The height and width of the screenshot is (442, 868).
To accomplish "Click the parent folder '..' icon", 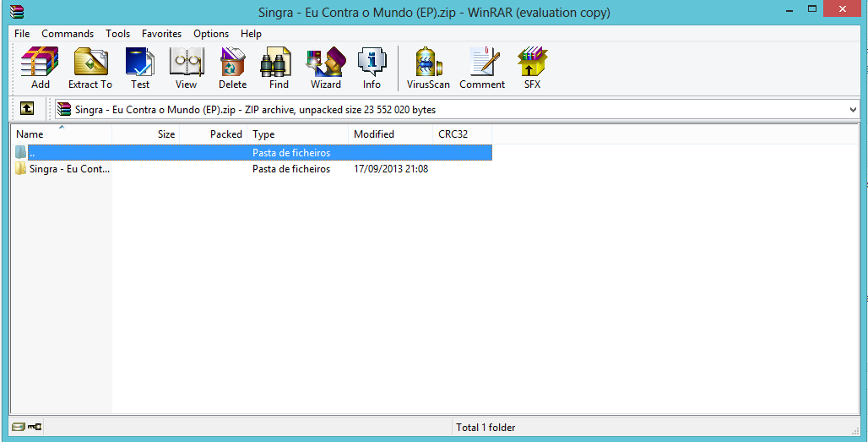I will coord(20,152).
